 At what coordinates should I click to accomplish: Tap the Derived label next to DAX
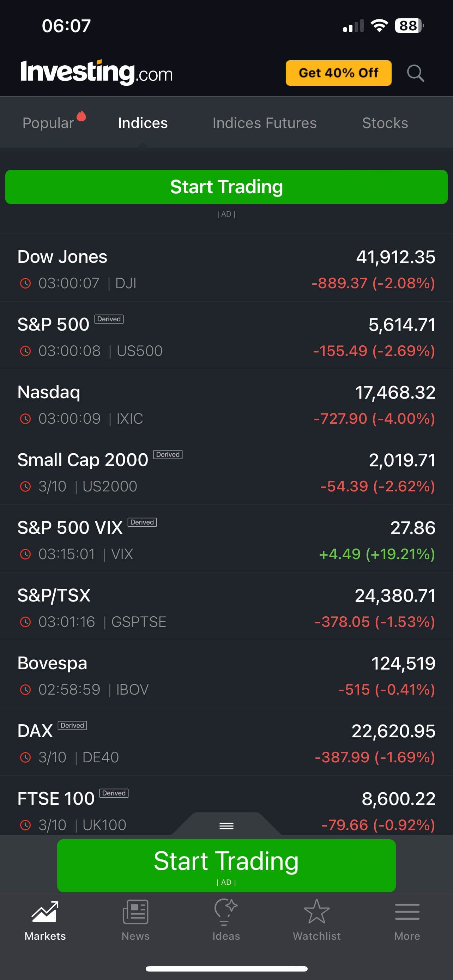[72, 725]
